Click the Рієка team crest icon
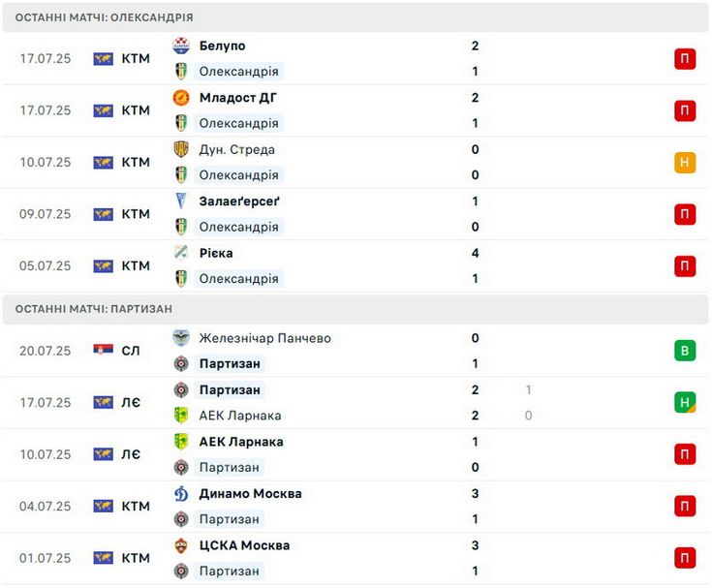Screen dimensions: 712x588 pos(181,253)
